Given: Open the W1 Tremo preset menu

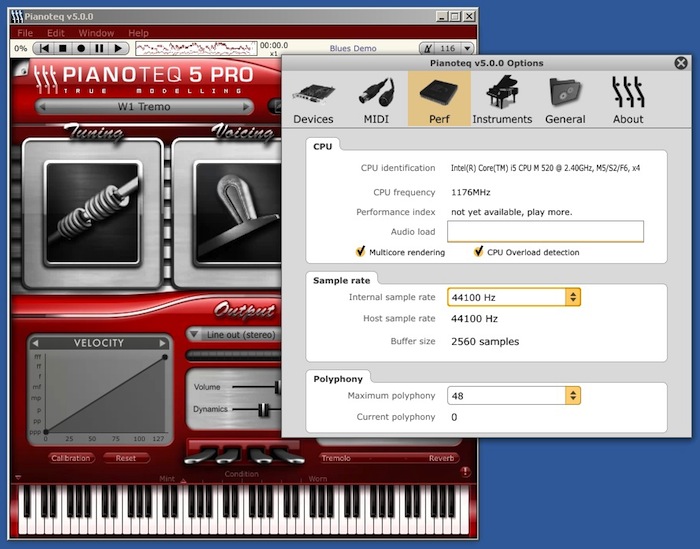Looking at the screenshot, I should click(x=144, y=107).
